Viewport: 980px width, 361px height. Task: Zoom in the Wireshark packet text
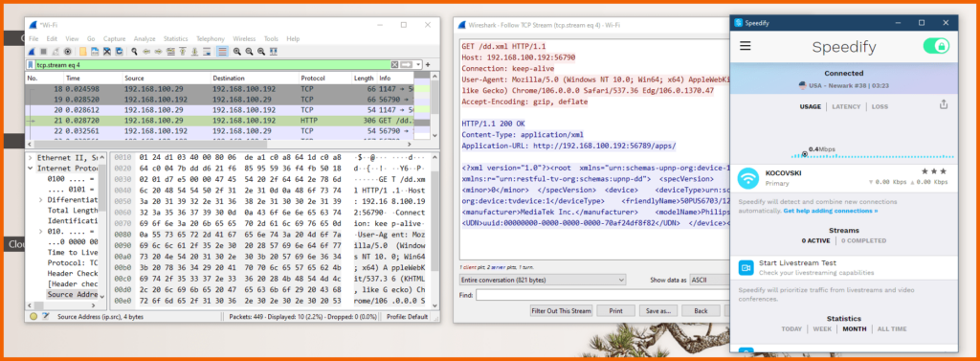pos(237,52)
